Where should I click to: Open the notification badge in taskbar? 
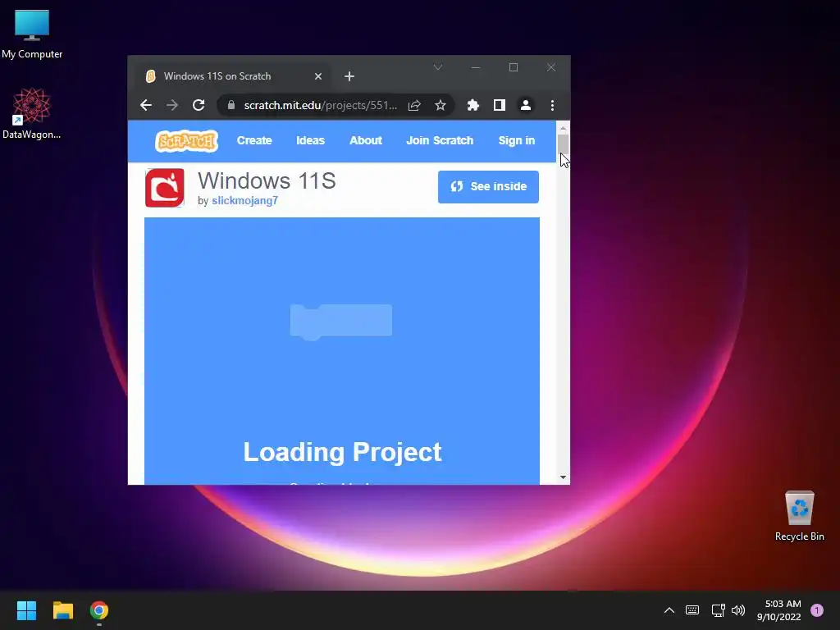click(x=817, y=610)
